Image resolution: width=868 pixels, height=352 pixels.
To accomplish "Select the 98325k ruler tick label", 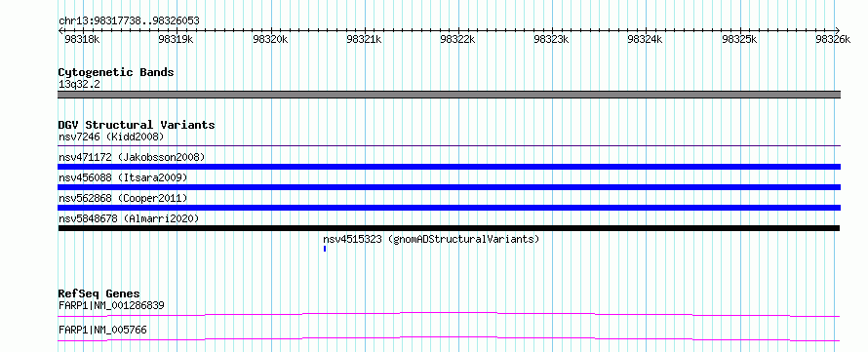I will (x=740, y=39).
